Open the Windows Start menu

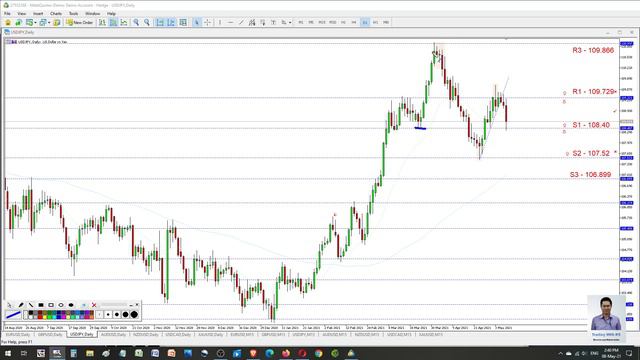pos(7,353)
